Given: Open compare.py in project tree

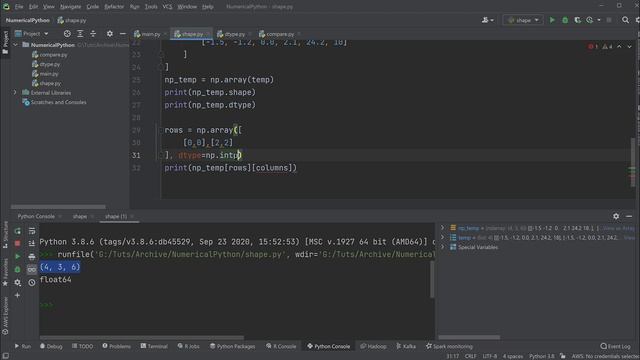Looking at the screenshot, I should point(53,55).
